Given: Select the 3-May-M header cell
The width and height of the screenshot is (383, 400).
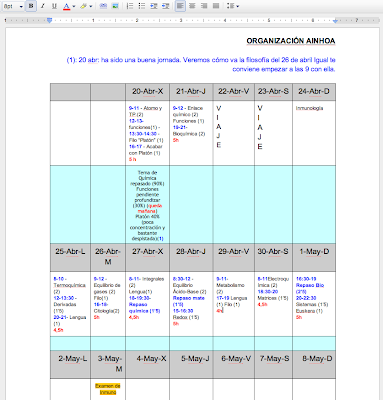Looking at the screenshot, I should pos(108,364).
